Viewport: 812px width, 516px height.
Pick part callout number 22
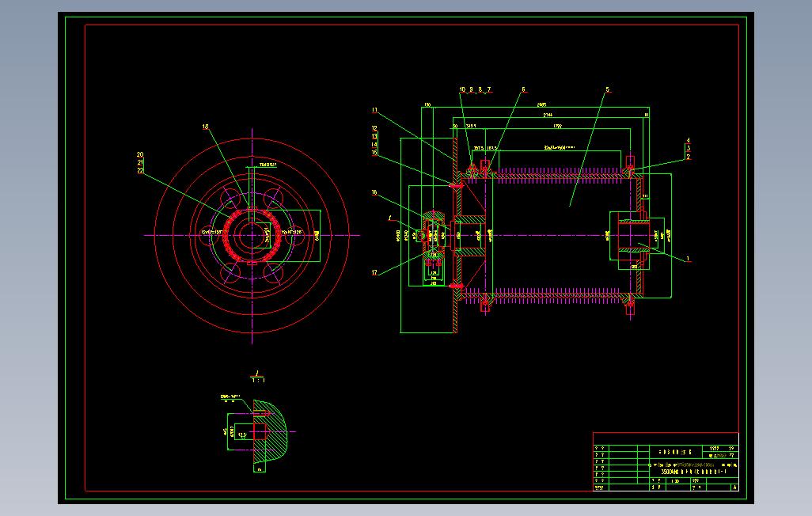click(140, 170)
